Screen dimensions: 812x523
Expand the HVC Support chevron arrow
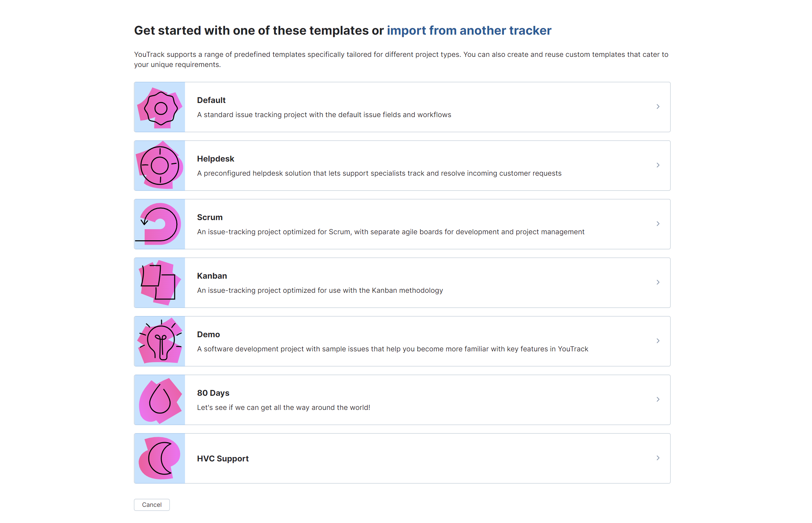658,458
